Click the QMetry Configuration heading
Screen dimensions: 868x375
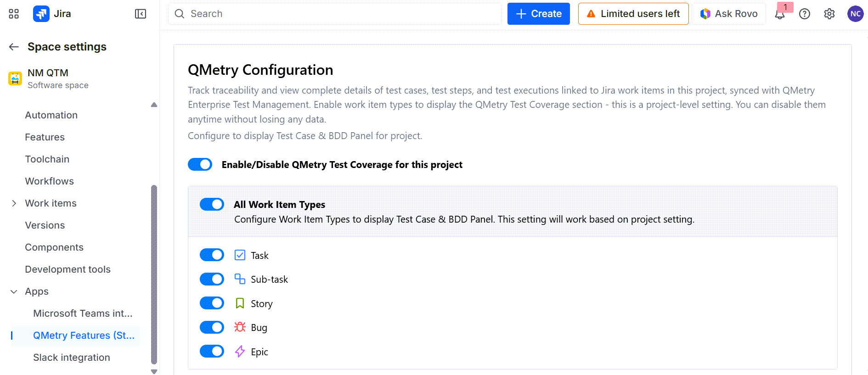click(260, 70)
